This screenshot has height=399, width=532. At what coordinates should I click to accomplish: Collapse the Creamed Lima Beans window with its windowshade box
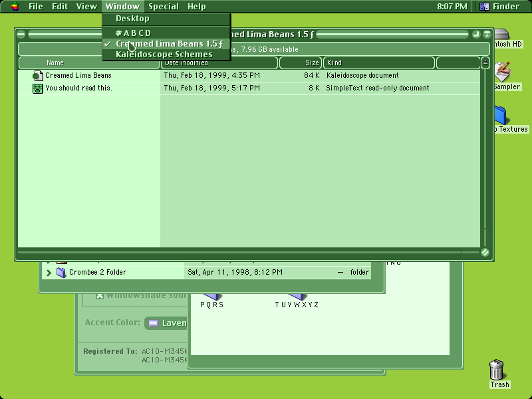click(487, 35)
